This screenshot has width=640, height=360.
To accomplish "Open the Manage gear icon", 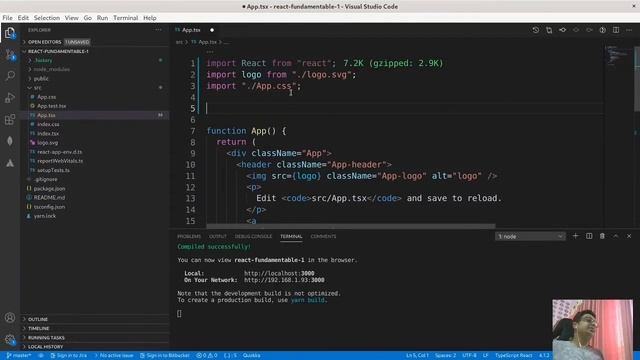I will point(10,339).
